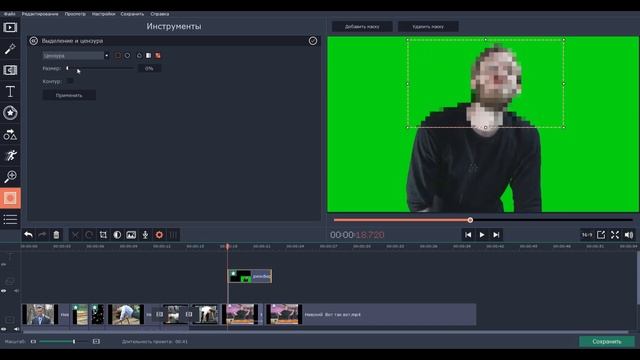Open the Справка menu
The height and width of the screenshot is (360, 640).
click(160, 14)
